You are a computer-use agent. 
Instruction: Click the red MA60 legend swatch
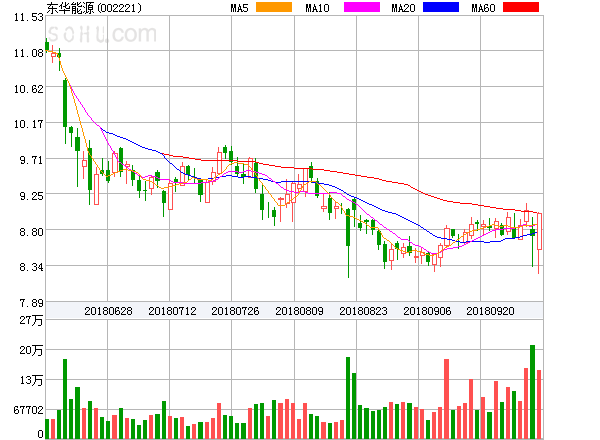coord(520,8)
